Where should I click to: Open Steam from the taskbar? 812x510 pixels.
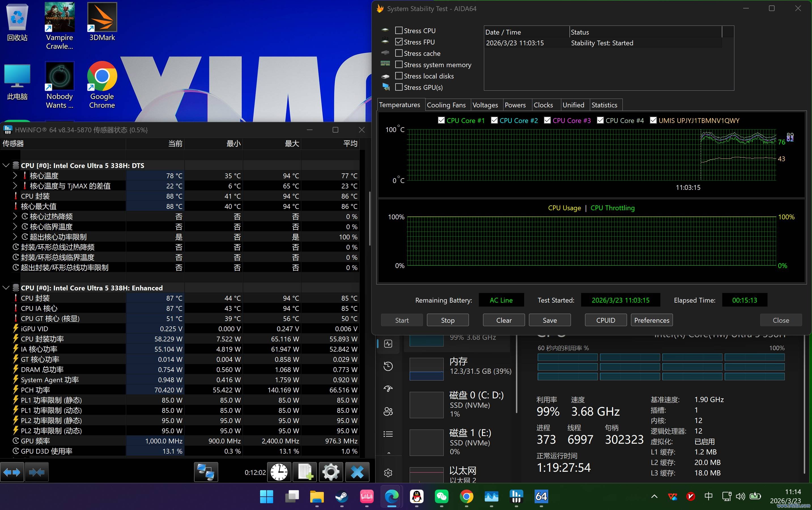(342, 496)
